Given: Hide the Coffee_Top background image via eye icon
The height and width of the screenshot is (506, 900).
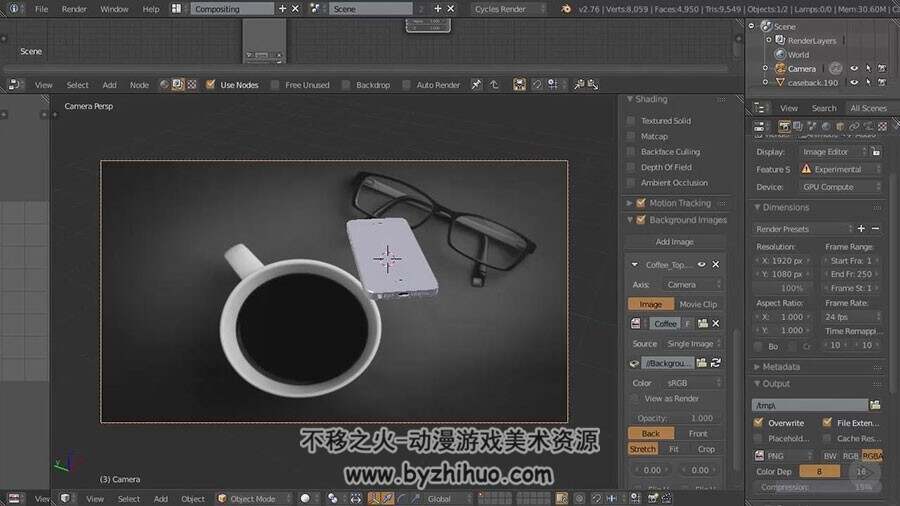Looking at the screenshot, I should (701, 264).
